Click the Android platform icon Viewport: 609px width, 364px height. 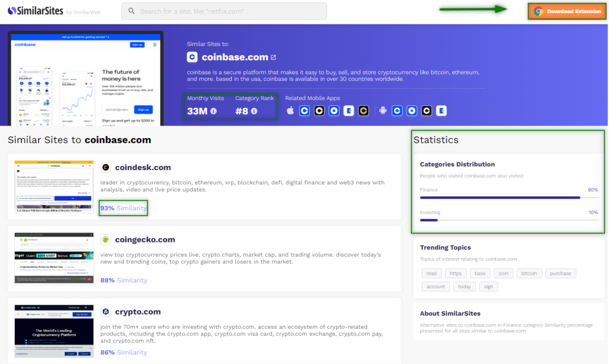[383, 111]
